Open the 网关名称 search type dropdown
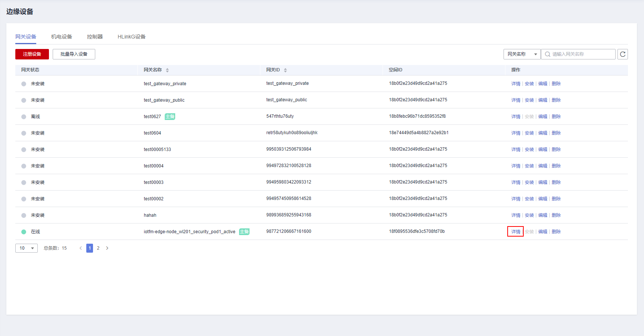Viewport: 644px width, 336px height. click(x=522, y=54)
